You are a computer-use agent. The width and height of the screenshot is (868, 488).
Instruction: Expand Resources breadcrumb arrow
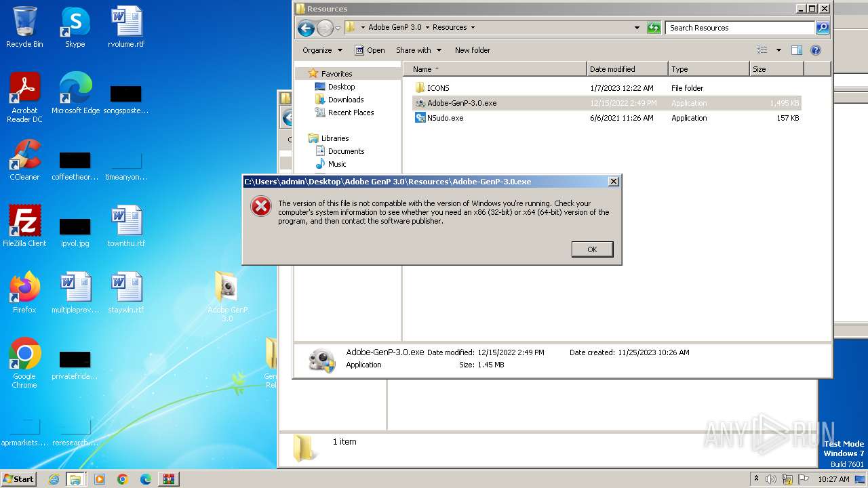click(473, 28)
